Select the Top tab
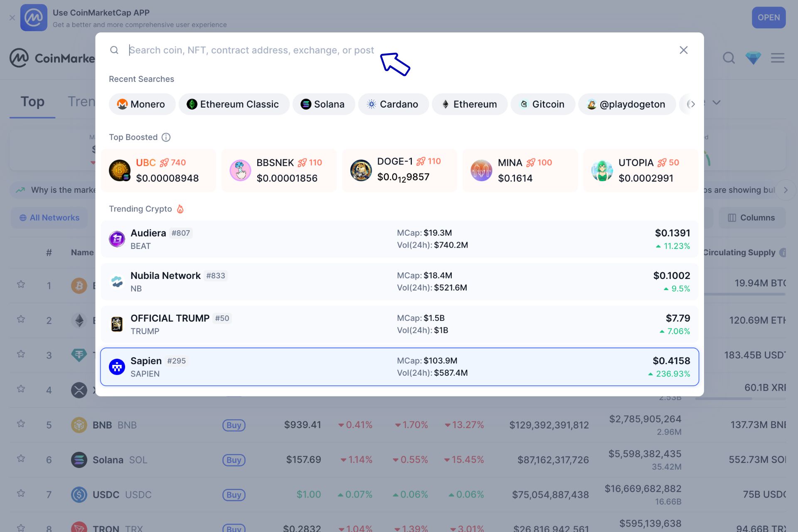 32,101
